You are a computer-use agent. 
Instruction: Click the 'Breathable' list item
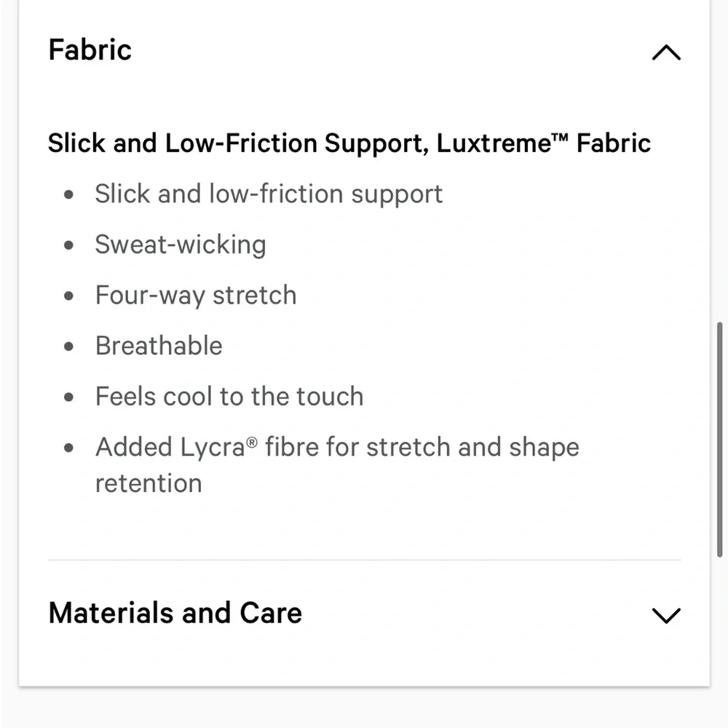click(159, 346)
